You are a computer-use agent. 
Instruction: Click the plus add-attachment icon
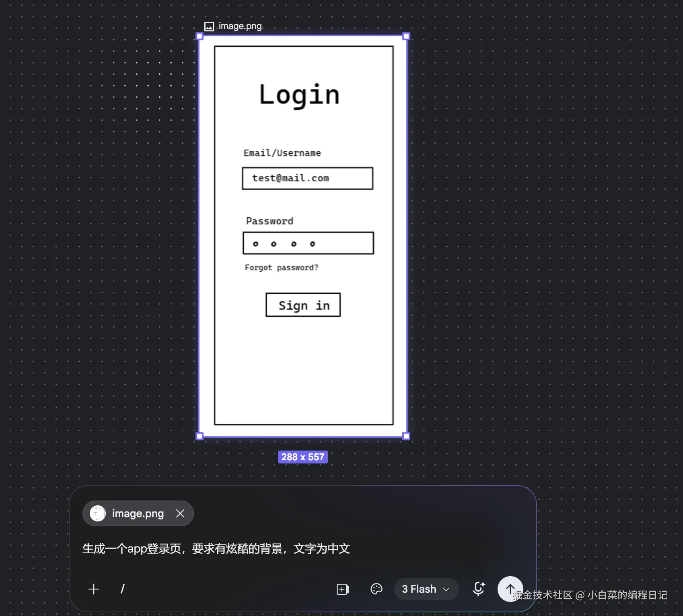pos(94,589)
